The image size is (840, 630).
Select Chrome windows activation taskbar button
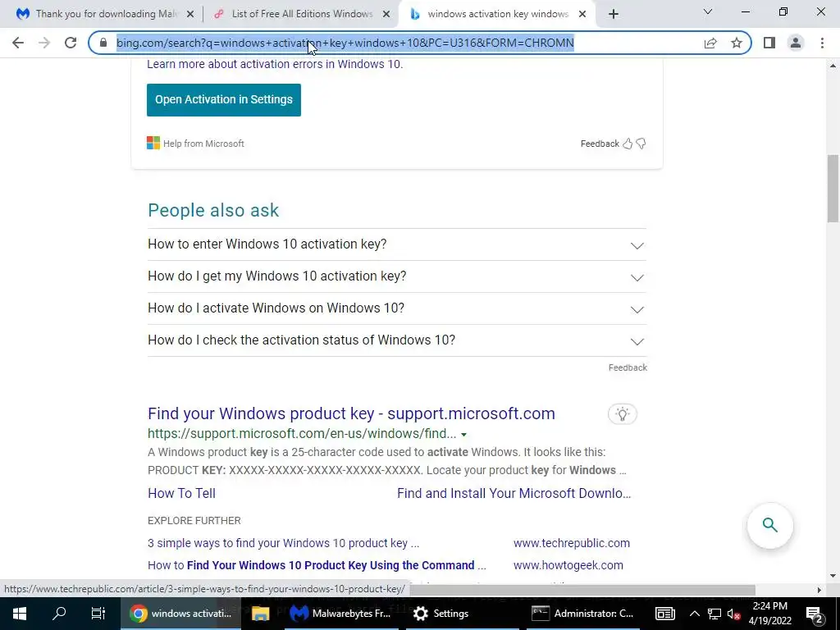click(181, 614)
